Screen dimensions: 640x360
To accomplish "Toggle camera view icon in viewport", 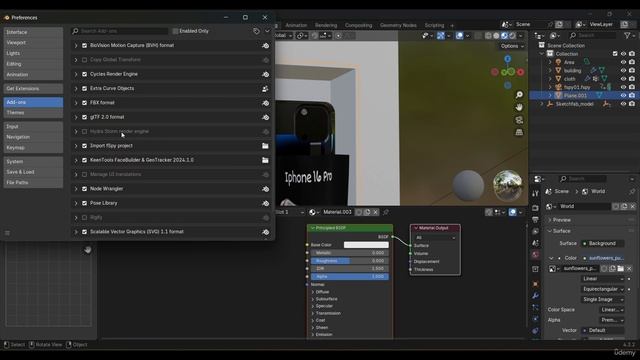I will pos(519,120).
